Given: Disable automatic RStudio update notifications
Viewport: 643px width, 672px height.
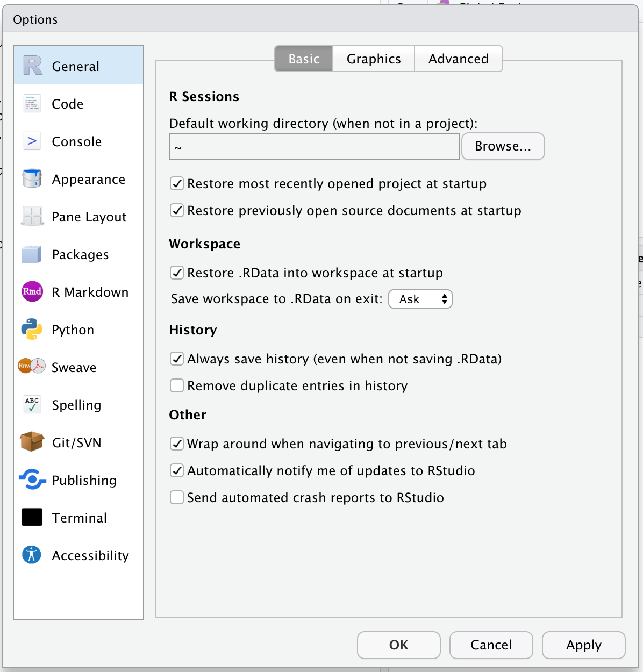Looking at the screenshot, I should click(177, 470).
